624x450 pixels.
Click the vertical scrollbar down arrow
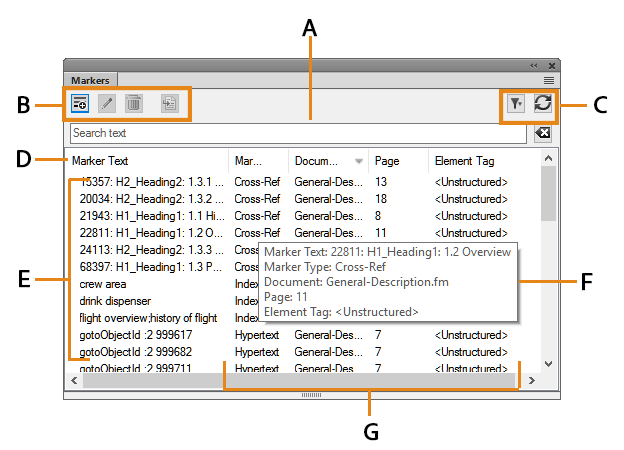(547, 364)
